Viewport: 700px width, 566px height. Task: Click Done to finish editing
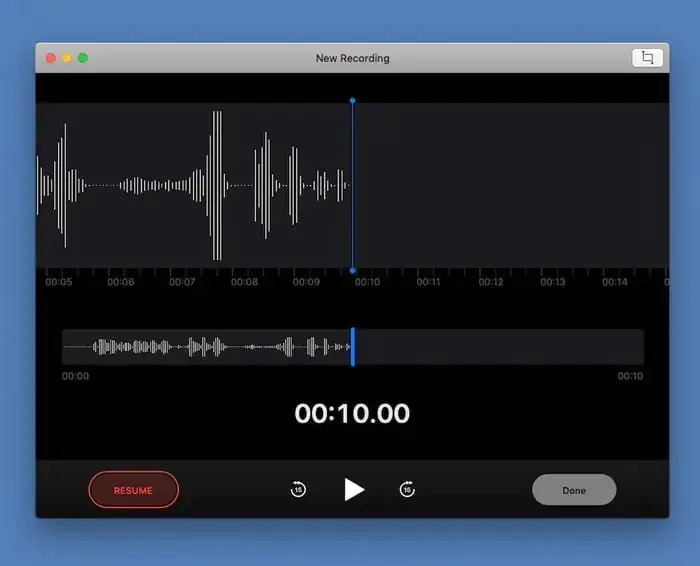pos(574,490)
